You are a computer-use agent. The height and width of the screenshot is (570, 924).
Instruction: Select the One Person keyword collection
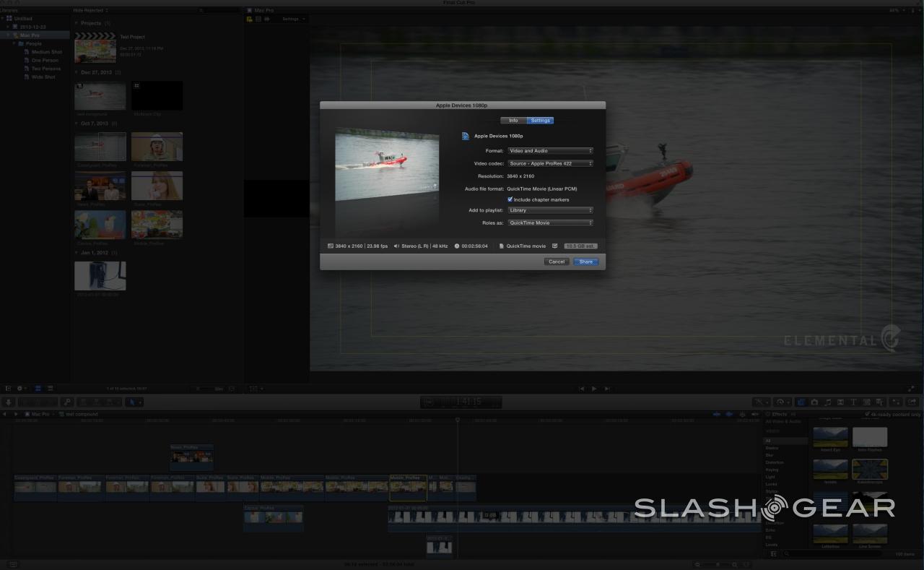coord(45,61)
